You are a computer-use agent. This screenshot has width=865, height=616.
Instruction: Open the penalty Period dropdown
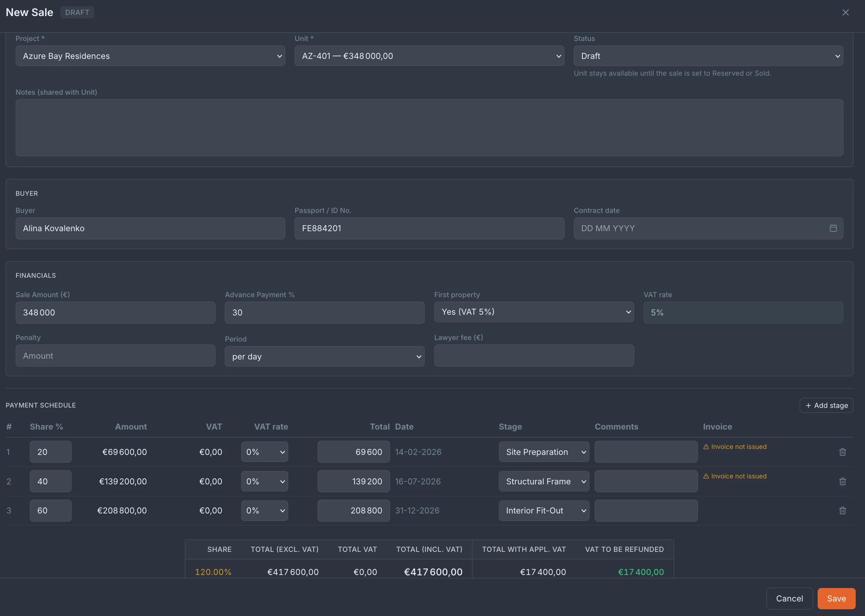click(324, 356)
